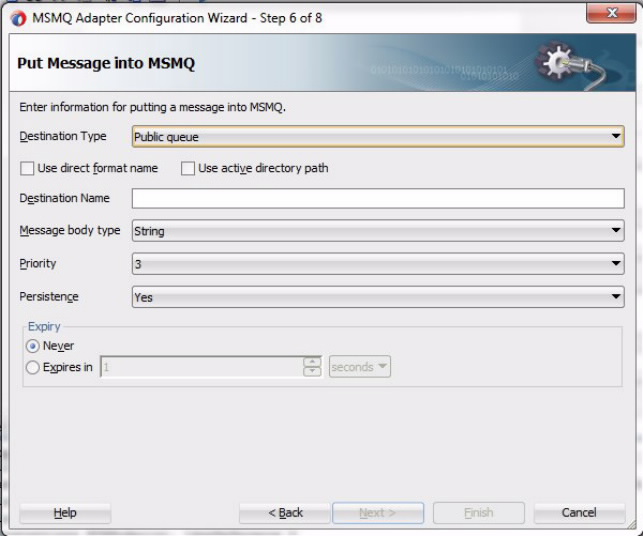Click the Finish button
Screen dimensions: 643x536
(479, 513)
